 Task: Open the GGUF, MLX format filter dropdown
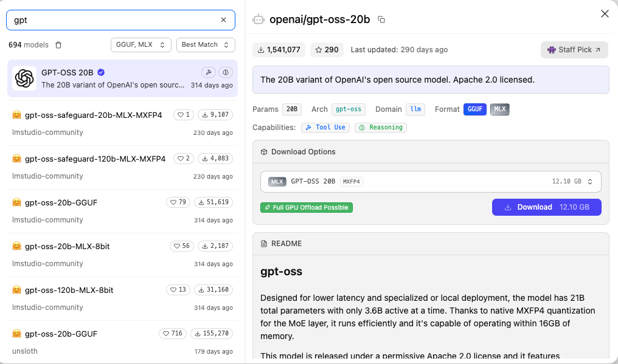pos(141,45)
